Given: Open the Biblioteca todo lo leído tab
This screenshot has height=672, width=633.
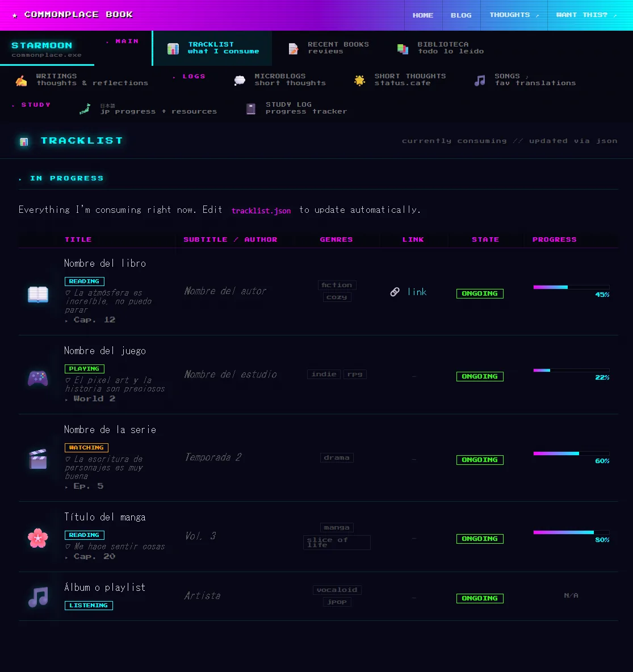Looking at the screenshot, I should pos(441,48).
